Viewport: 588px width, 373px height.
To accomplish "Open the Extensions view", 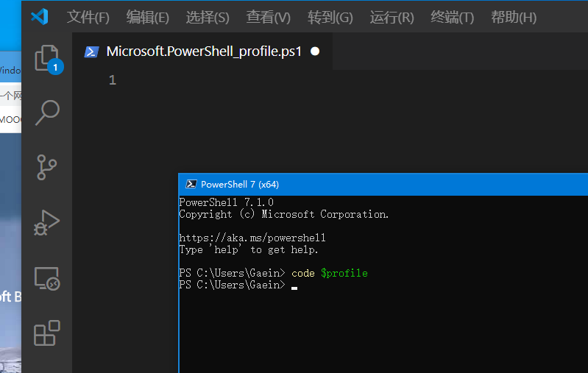I will click(x=47, y=333).
